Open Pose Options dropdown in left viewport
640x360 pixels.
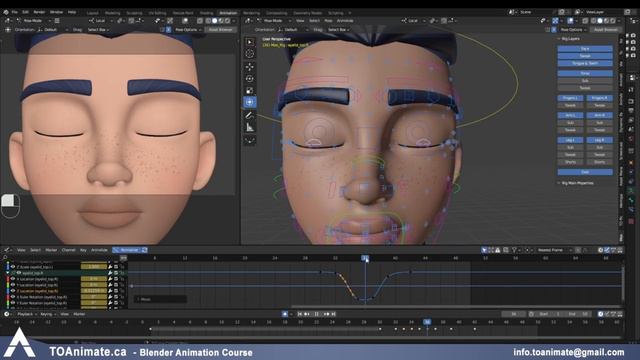click(188, 30)
